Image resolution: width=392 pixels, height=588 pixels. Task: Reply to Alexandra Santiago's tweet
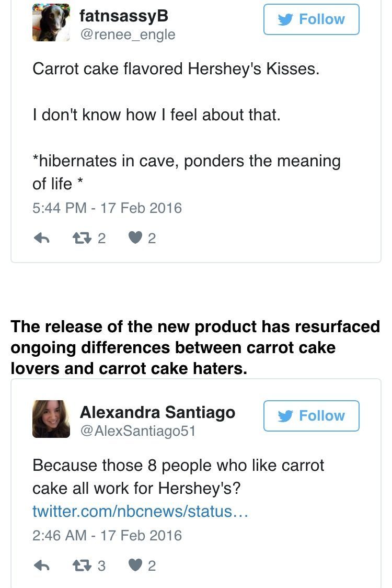click(x=41, y=566)
